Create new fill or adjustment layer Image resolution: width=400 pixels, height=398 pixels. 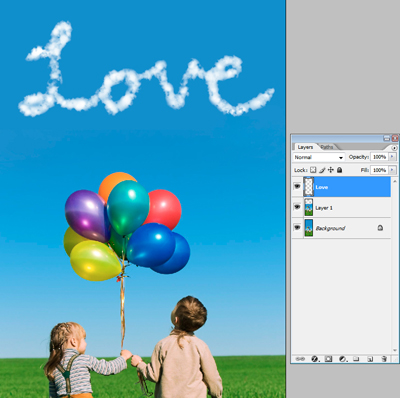pos(343,359)
